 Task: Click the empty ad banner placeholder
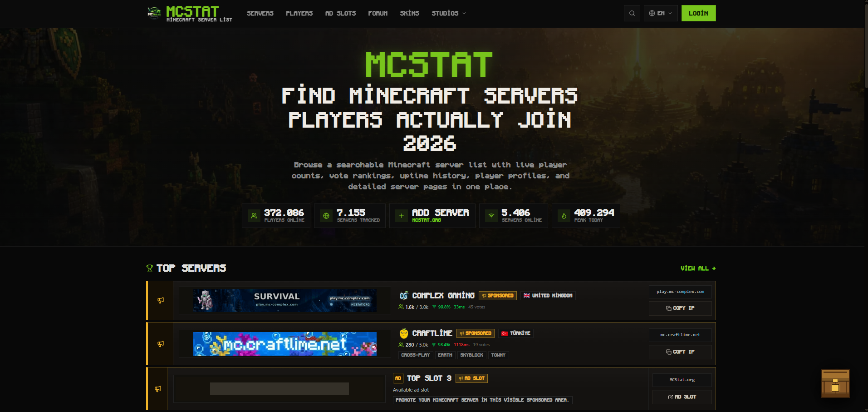280,389
